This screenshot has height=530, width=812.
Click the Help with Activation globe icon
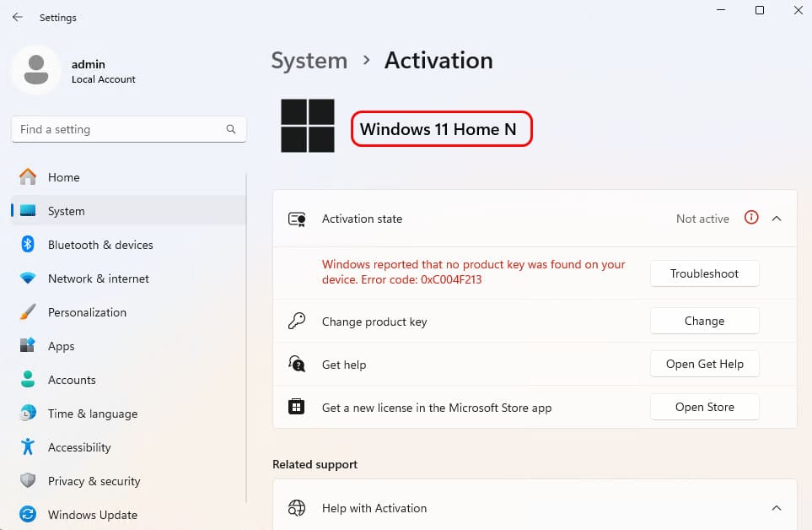[x=297, y=508]
